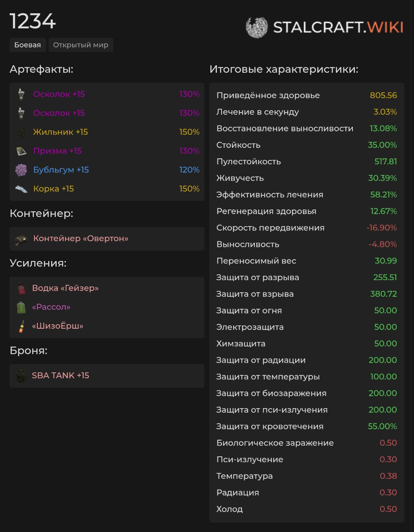The height and width of the screenshot is (532, 414).
Task: Click the build name 1234
Action: [x=33, y=21]
